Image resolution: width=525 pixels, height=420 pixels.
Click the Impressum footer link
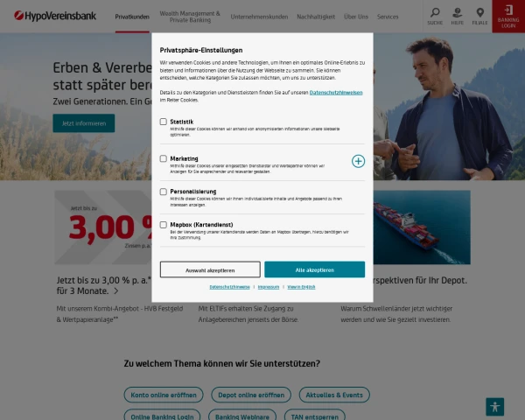[x=269, y=287]
